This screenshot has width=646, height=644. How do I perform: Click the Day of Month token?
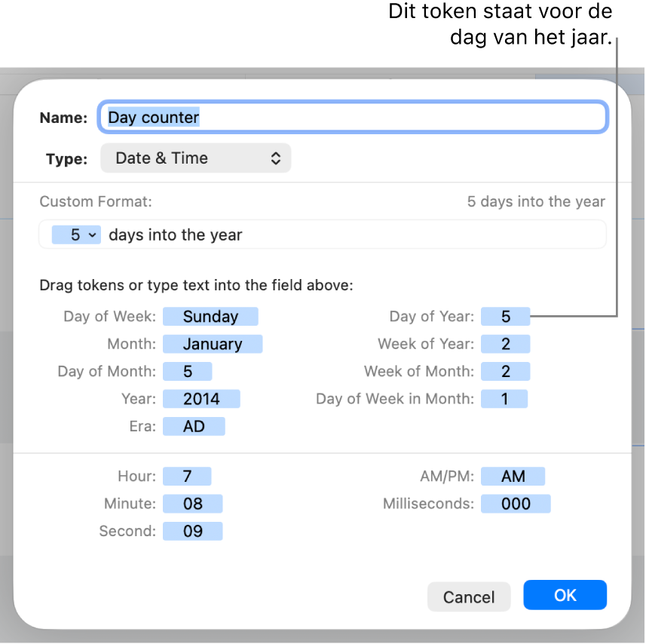(187, 371)
